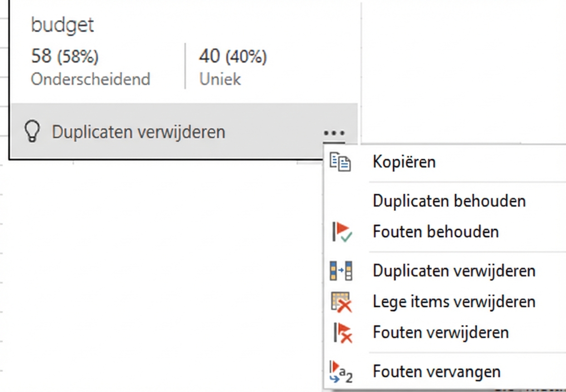Click the Duplicaten verwijderen column icon
The image size is (566, 392).
point(342,270)
